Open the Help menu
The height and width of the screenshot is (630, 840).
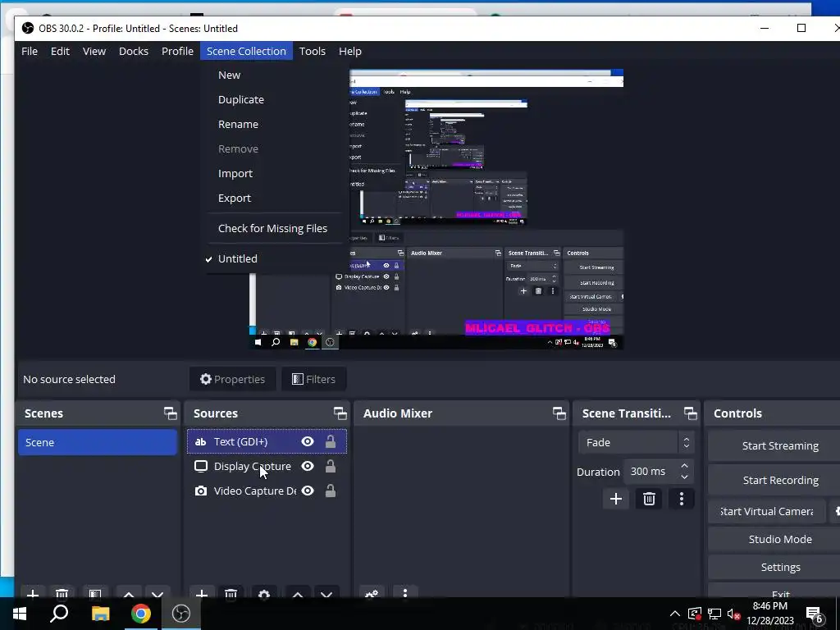point(349,51)
